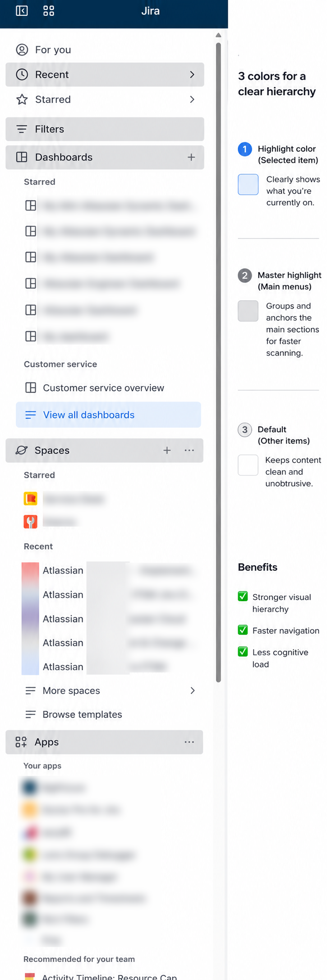Expand the Recent menu chevron
This screenshot has width=327, height=980.
[192, 75]
